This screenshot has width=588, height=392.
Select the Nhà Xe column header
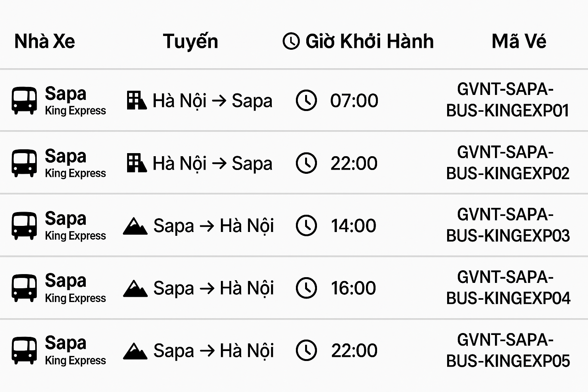(x=44, y=41)
